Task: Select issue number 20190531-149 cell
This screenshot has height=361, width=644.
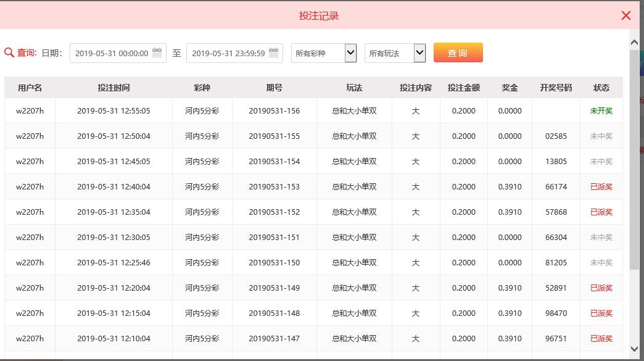Action: [275, 288]
